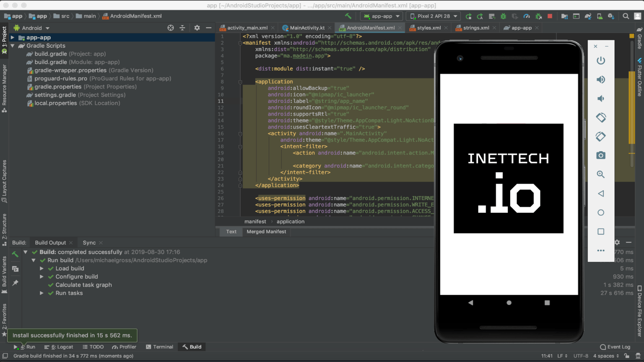
Task: Click the Search Everywhere magnifier
Action: 626,16
